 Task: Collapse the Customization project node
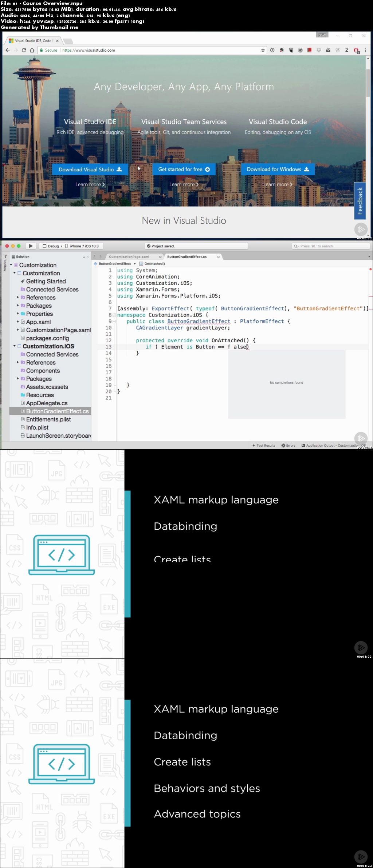click(15, 273)
